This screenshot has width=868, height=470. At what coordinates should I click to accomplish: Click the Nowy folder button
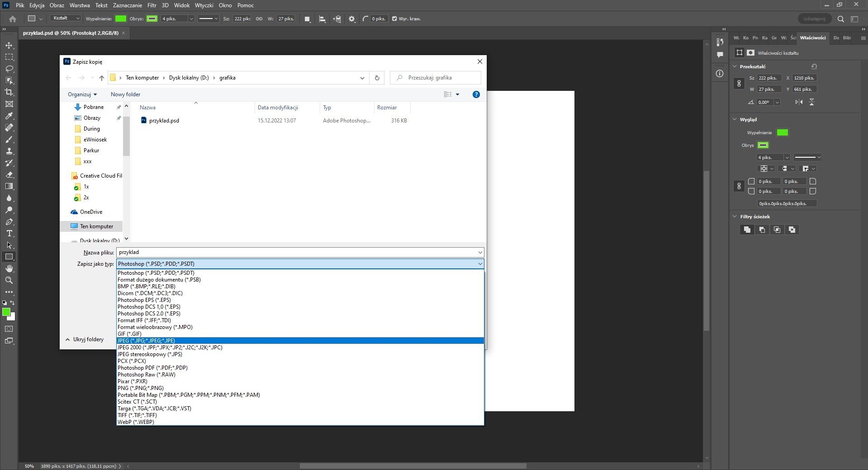tap(125, 94)
